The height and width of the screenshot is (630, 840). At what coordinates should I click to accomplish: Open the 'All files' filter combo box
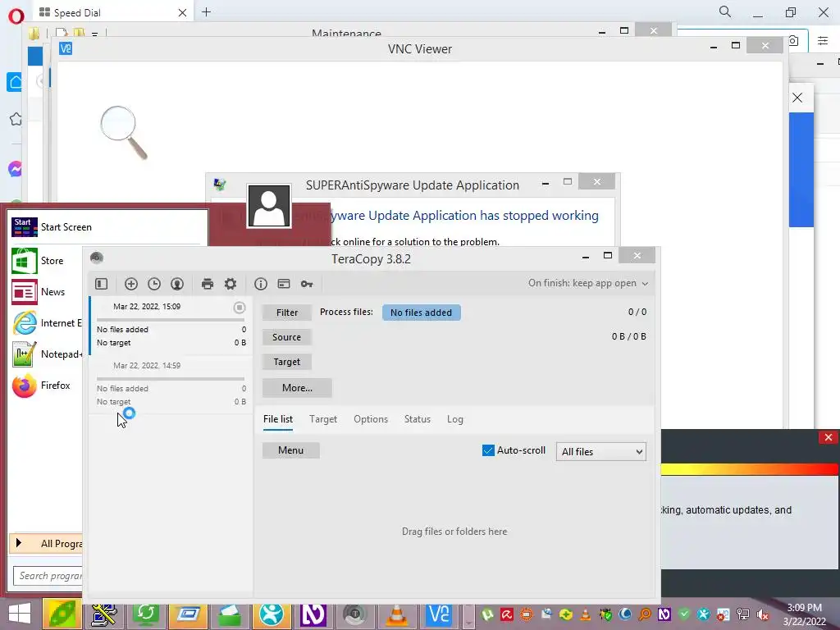pyautogui.click(x=601, y=452)
